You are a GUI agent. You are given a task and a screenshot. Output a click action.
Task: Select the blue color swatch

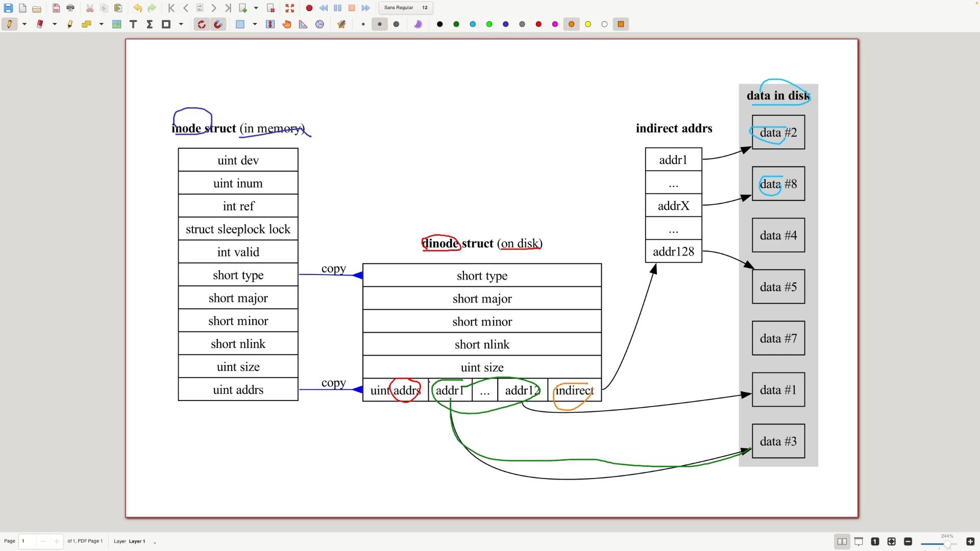point(505,24)
